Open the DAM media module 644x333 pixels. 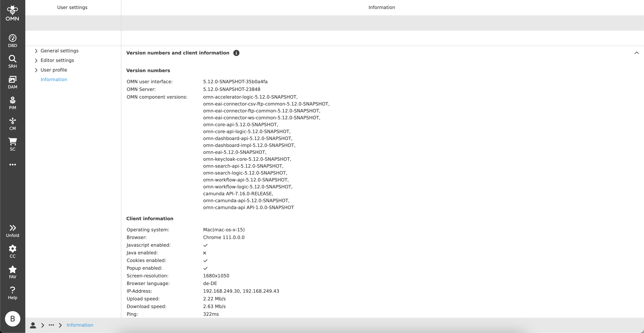click(x=12, y=82)
